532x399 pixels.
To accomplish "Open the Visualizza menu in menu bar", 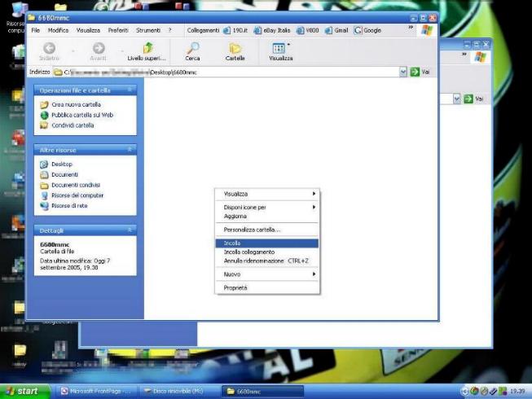I will pos(88,30).
